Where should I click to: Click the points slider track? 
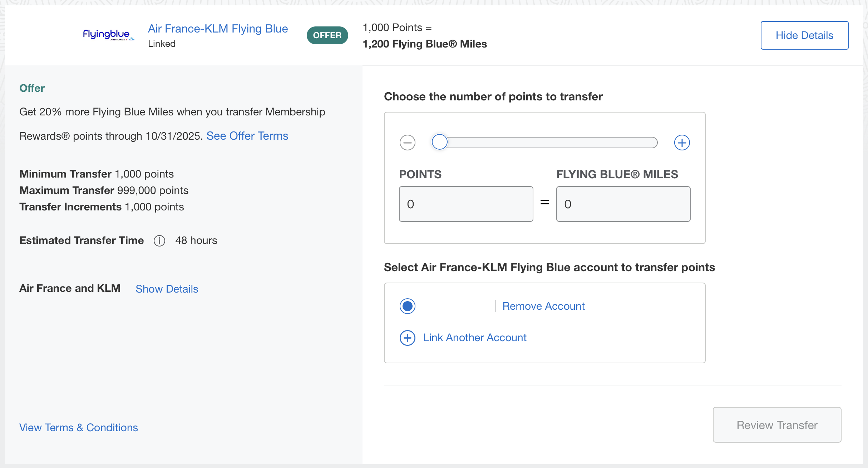pos(551,142)
